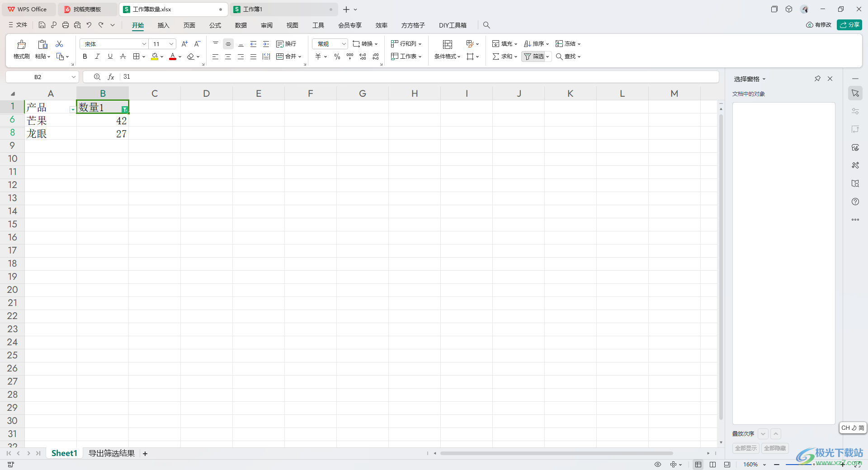Toggle wrap text (换行)
This screenshot has height=470, width=868.
click(x=286, y=44)
